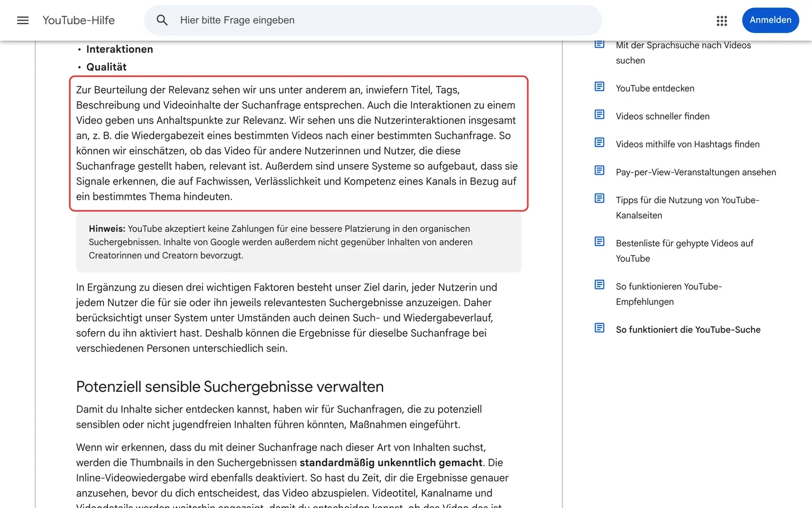Click the icon beside Pay-per-View-Veranstaltungen ansehen

(x=599, y=171)
